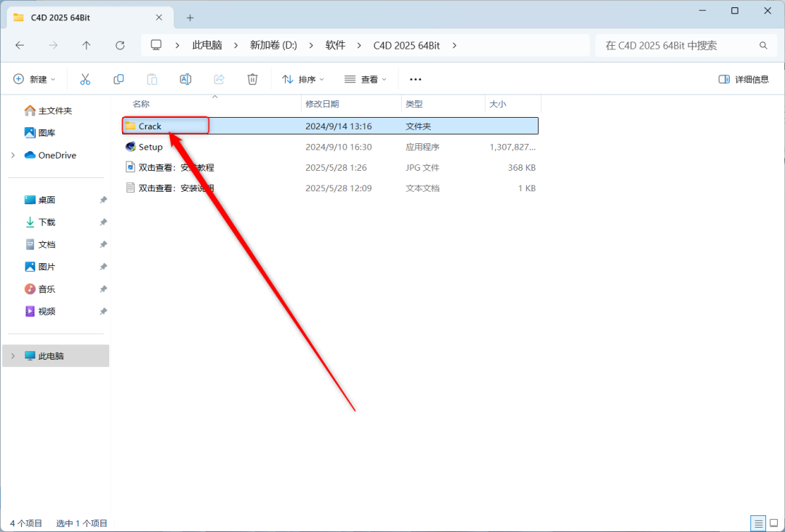Toggle the details pane button (详细信息)

tap(744, 79)
